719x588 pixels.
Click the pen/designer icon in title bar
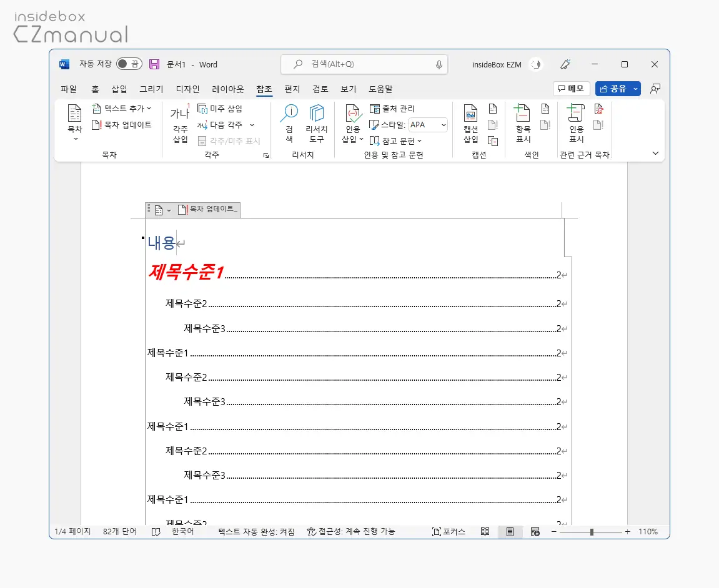(565, 64)
